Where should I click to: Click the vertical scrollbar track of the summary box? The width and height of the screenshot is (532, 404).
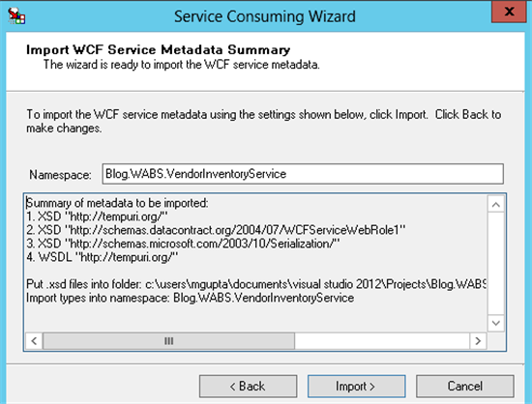click(x=495, y=264)
